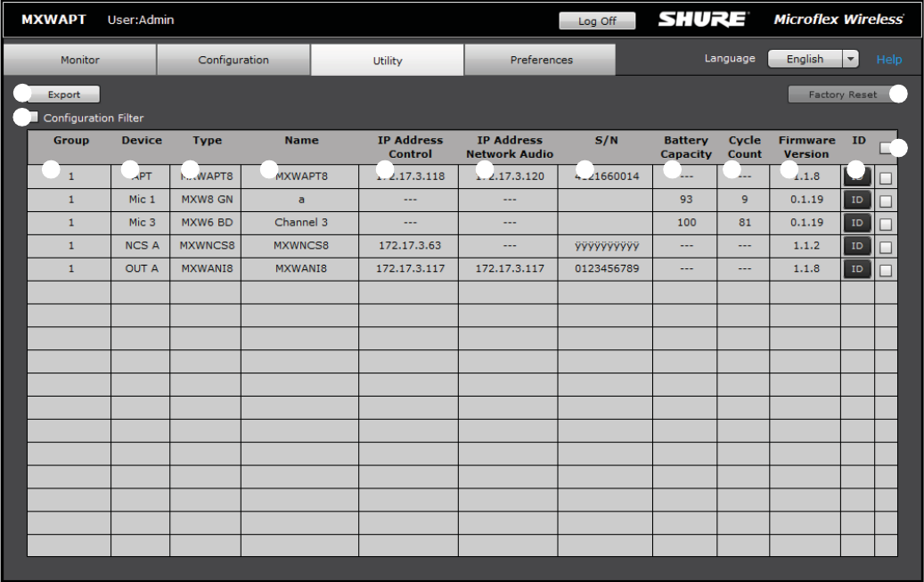Click the MXWNCS8 name cell
924x582 pixels.
[x=300, y=245]
